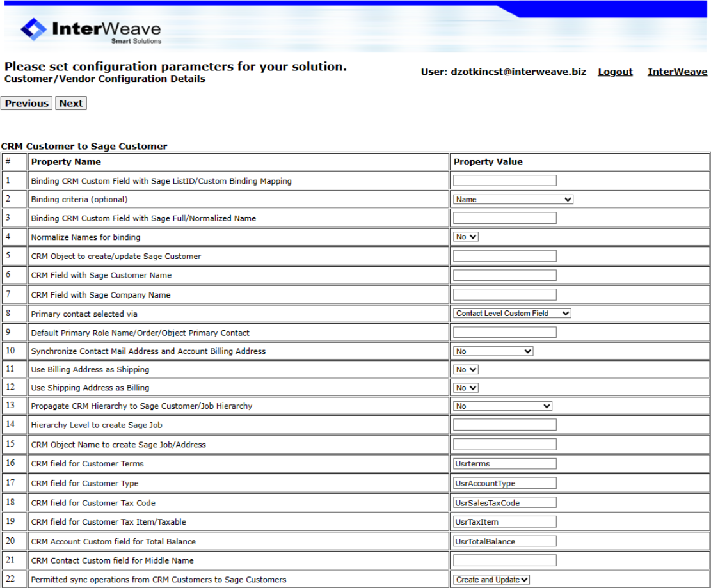Screen dimensions: 711x588
Task: Open the Permitted sync operations dropdown
Action: click(491, 579)
